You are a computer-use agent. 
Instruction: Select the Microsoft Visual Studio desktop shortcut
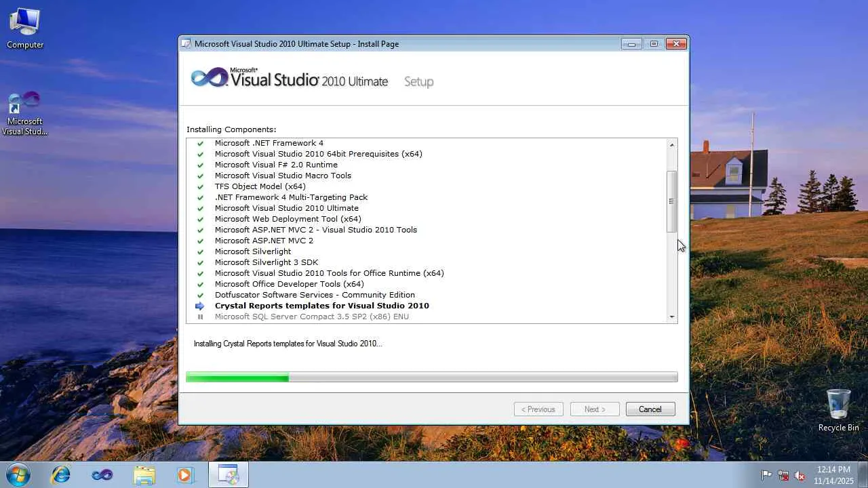click(25, 114)
